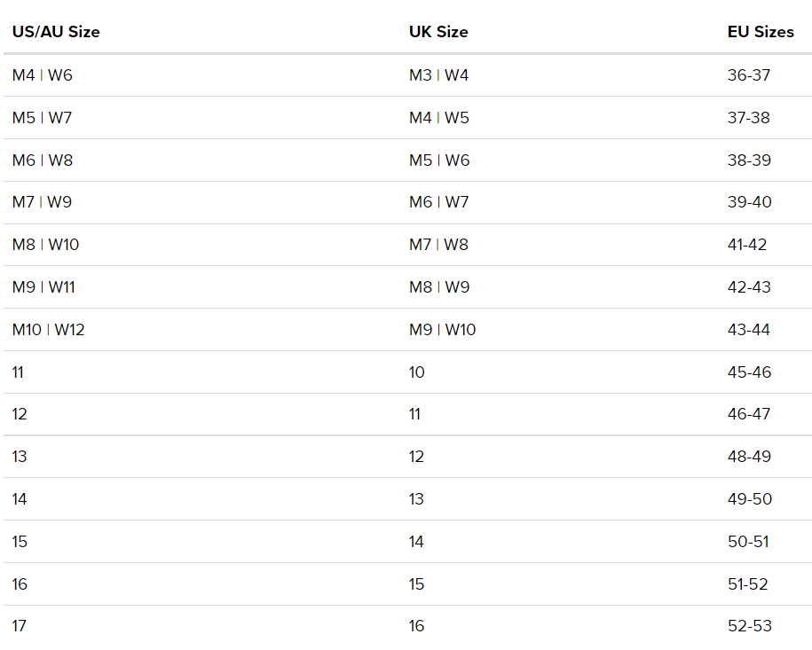Select EU size 45-46 cell

(x=750, y=372)
